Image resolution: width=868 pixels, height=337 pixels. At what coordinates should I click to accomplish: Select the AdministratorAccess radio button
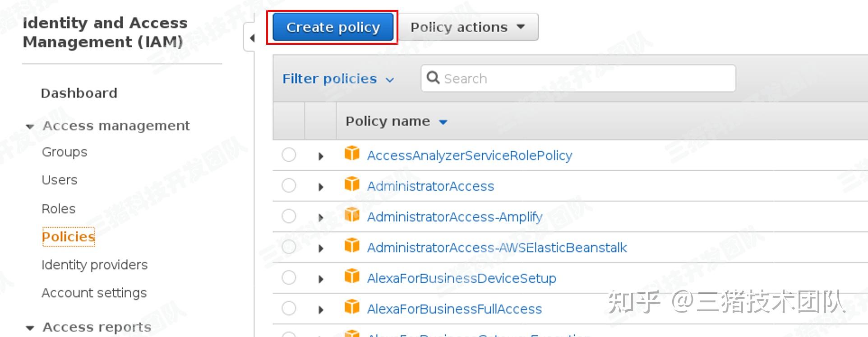tap(289, 185)
